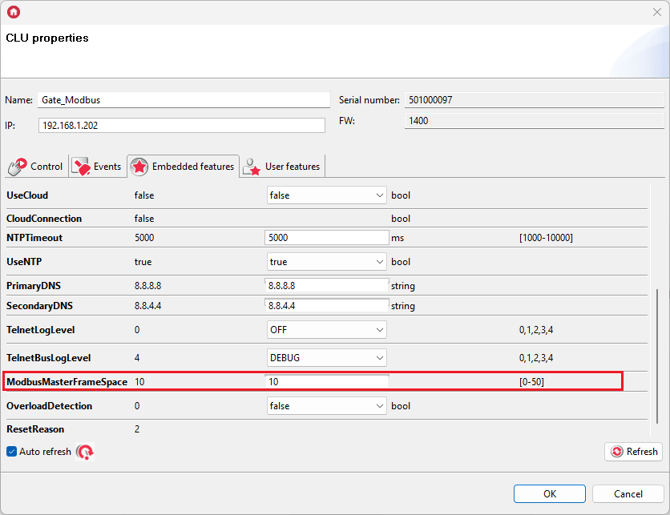Expand the TelnetLogLevel dropdown
The height and width of the screenshot is (515, 670).
[326, 329]
